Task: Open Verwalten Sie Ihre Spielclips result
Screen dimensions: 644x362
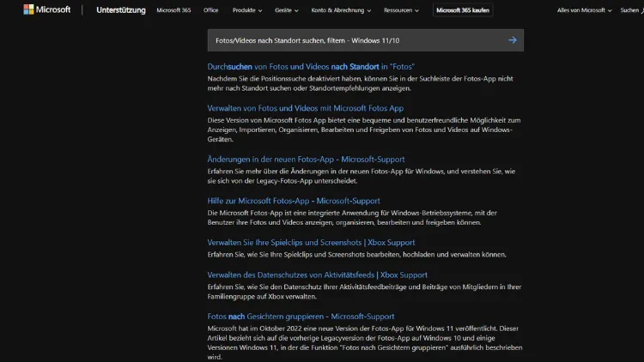Action: [x=311, y=243]
